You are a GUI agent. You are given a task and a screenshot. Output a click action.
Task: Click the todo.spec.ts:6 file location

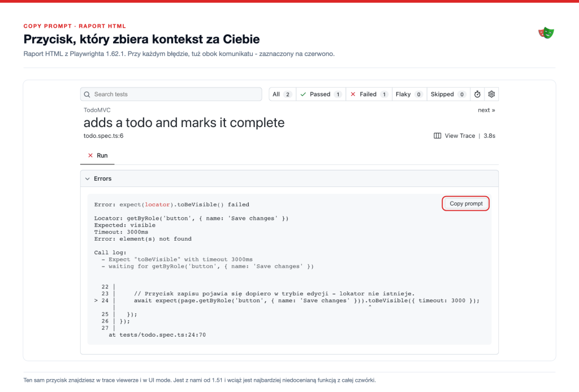click(103, 136)
